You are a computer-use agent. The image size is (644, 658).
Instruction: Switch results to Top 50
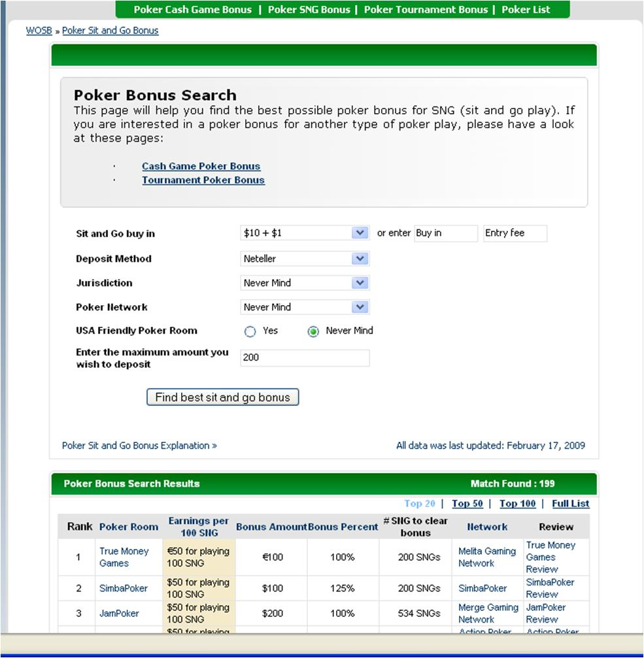click(467, 504)
